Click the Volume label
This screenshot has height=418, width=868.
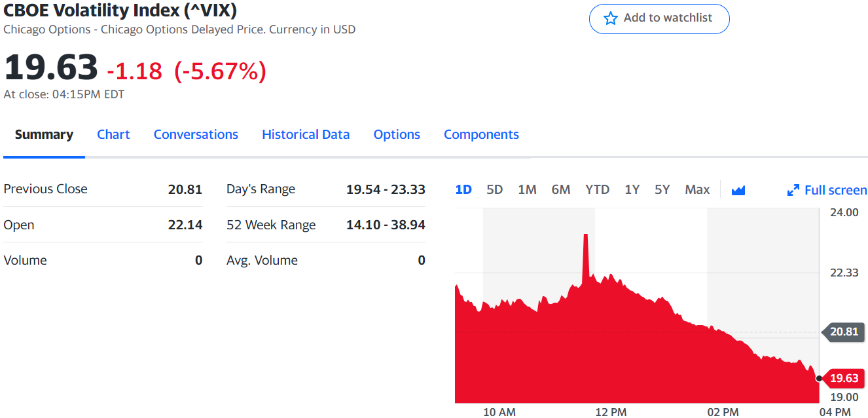coord(25,260)
